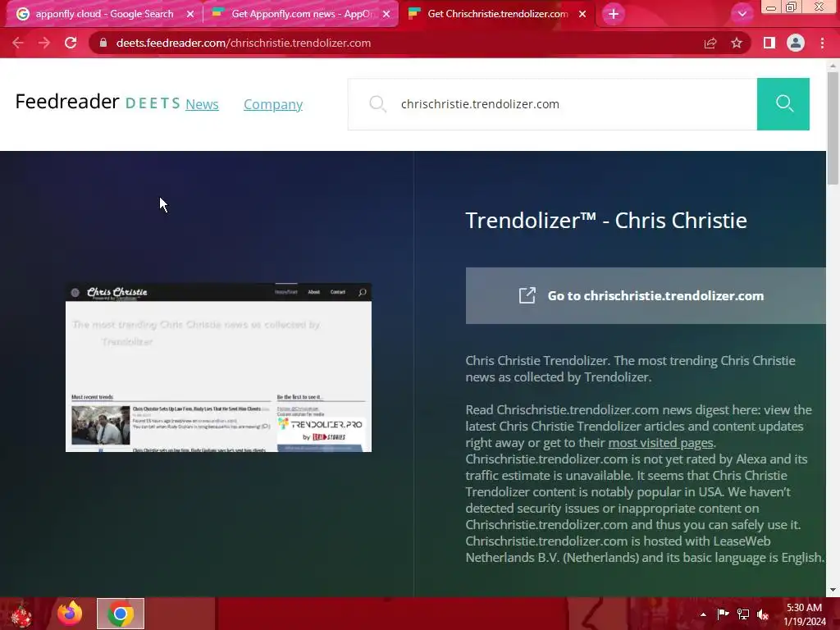Bookmark this page with star icon

[x=737, y=43]
